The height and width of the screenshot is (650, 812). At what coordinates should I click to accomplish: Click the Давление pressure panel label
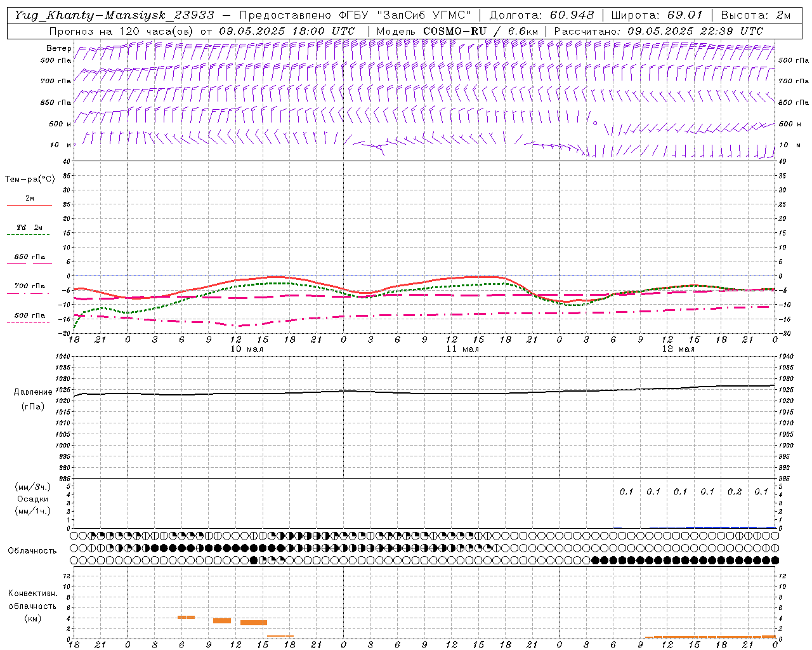click(x=33, y=392)
